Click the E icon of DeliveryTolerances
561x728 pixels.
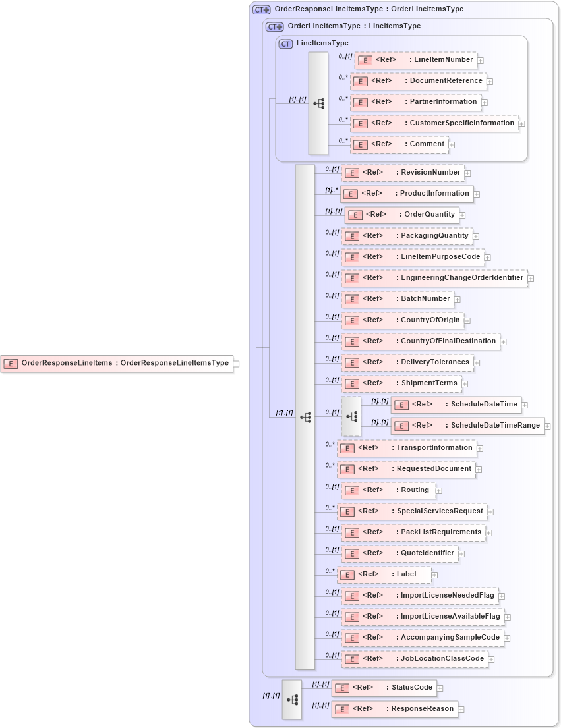(353, 362)
